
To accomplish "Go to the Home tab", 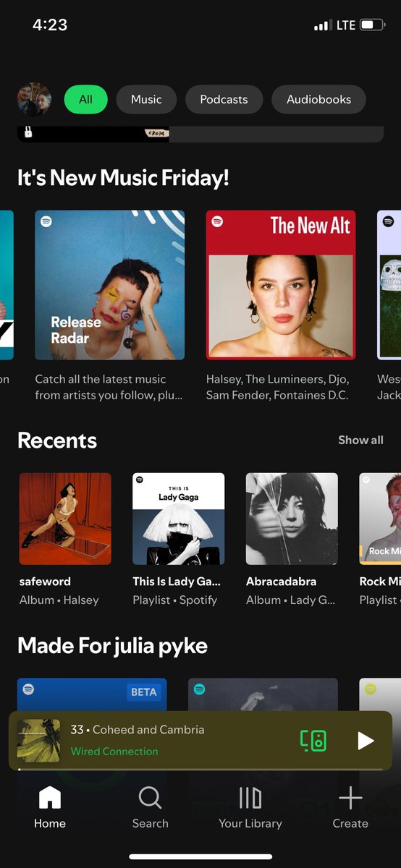I will pyautogui.click(x=50, y=807).
